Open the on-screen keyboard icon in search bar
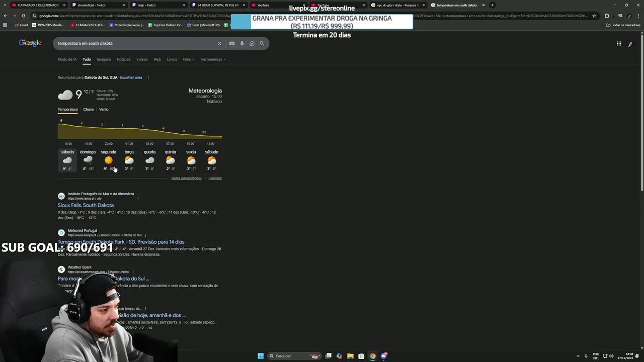 pyautogui.click(x=232, y=43)
